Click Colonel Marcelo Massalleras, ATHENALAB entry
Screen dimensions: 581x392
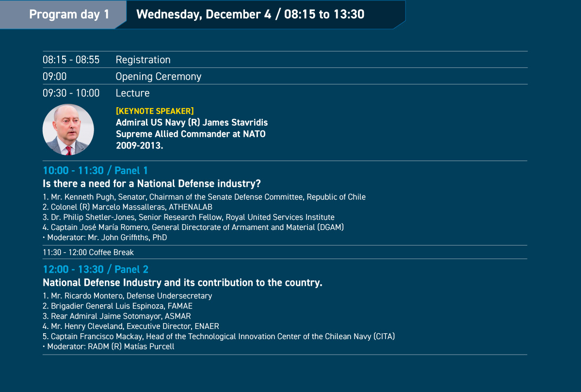click(128, 207)
